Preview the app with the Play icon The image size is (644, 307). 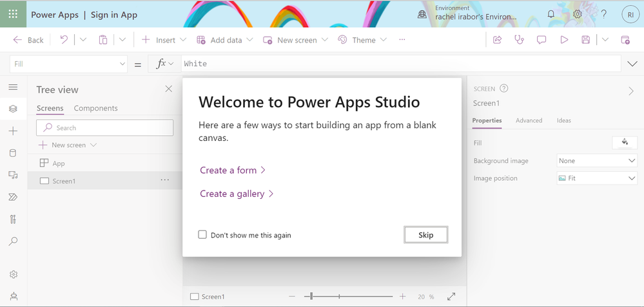(x=564, y=40)
